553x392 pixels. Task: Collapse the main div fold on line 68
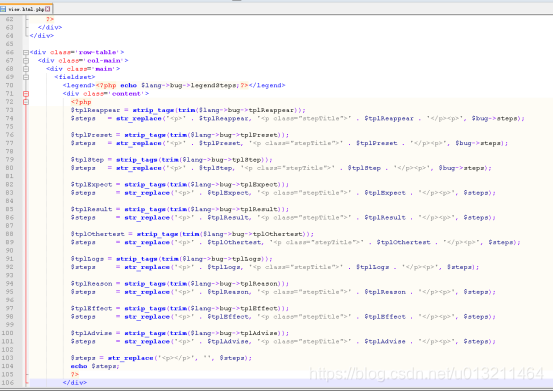pyautogui.click(x=26, y=69)
